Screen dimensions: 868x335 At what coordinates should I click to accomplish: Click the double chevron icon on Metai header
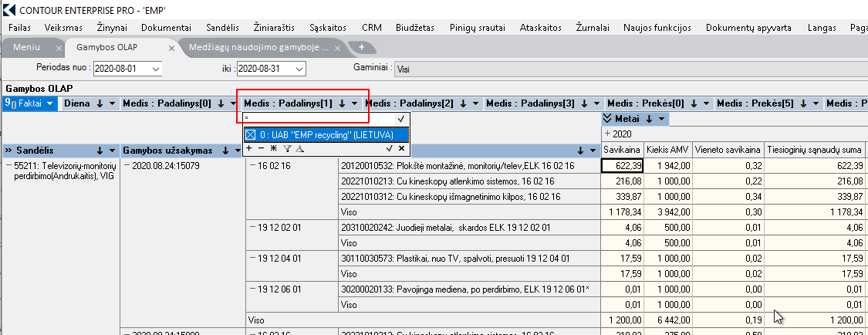point(608,118)
